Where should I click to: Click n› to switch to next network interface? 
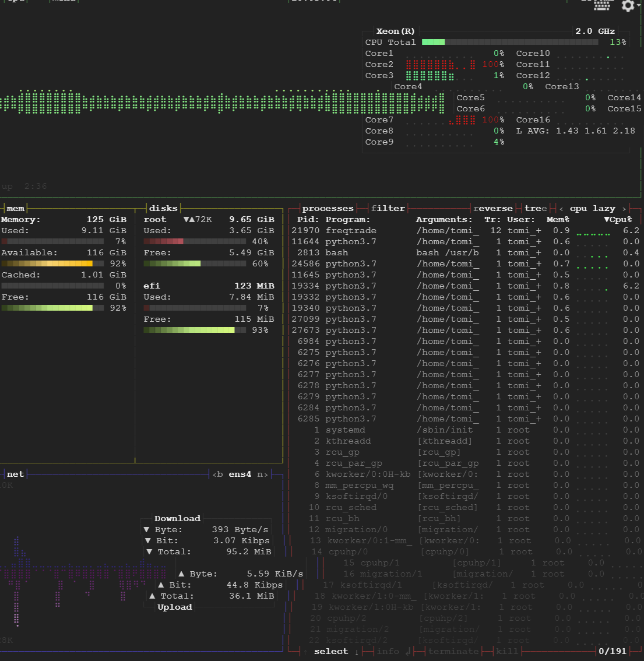(x=262, y=474)
